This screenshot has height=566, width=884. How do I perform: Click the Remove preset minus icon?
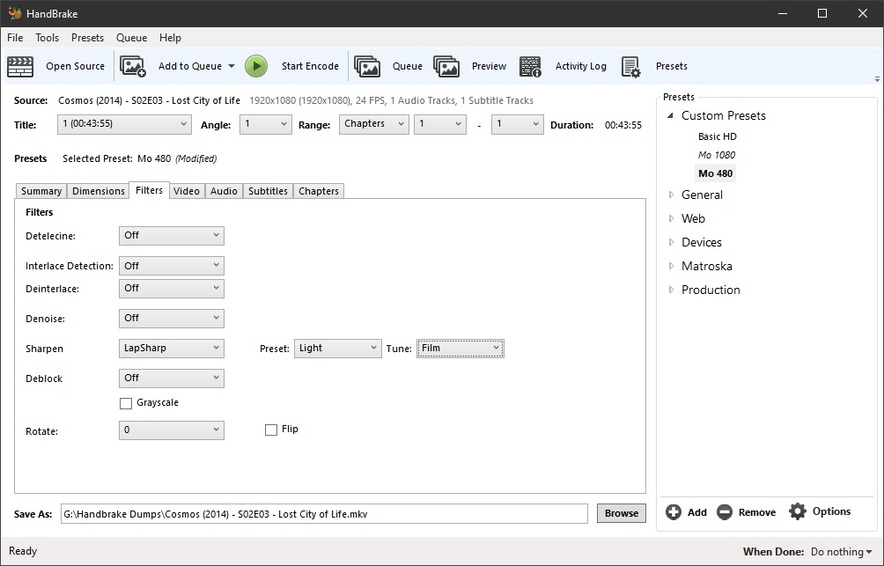click(x=724, y=512)
